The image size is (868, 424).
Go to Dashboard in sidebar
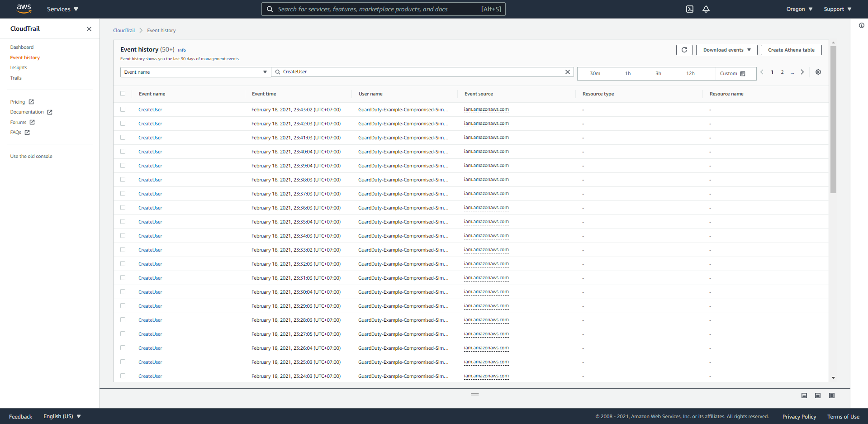click(x=22, y=47)
